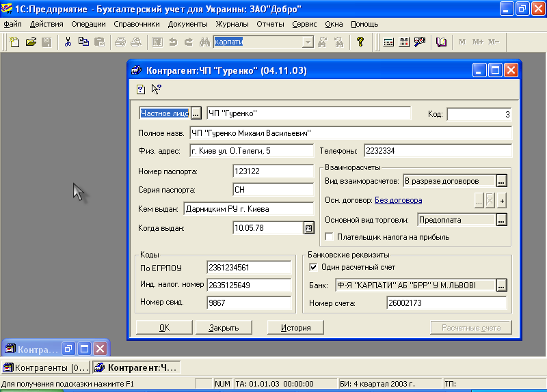Click ellipsis button beside Осн. договор
547x392 pixels.
coord(479,201)
